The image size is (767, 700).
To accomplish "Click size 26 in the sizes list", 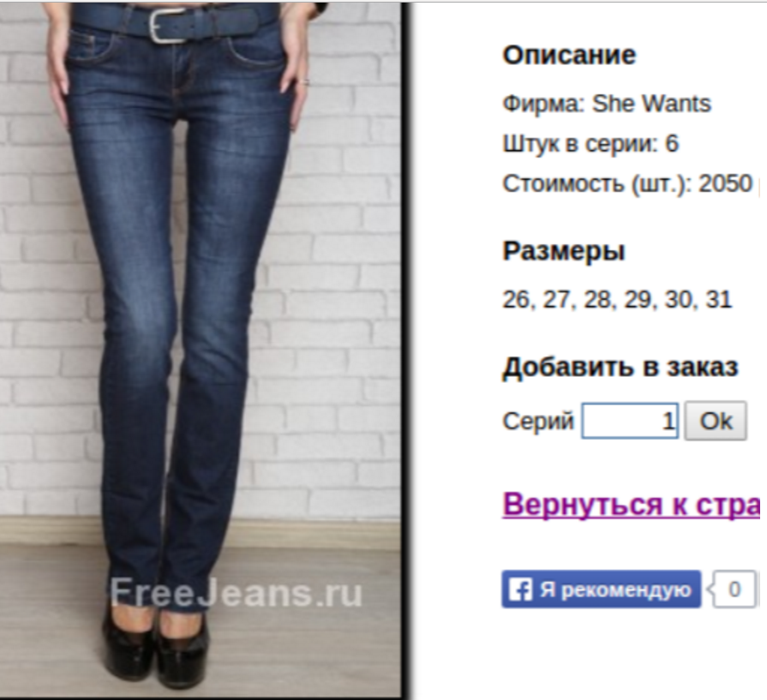I will [516, 299].
